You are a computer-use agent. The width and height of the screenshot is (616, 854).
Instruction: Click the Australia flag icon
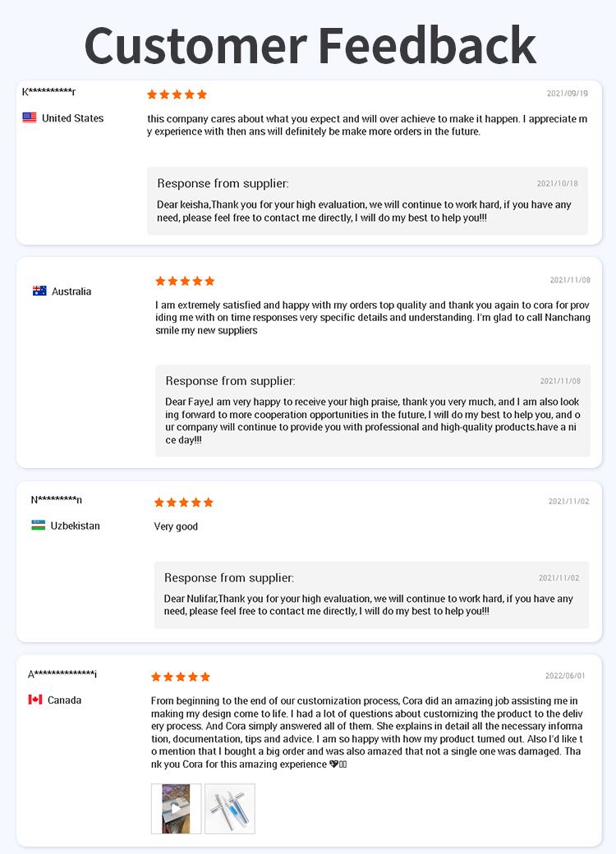coord(39,291)
